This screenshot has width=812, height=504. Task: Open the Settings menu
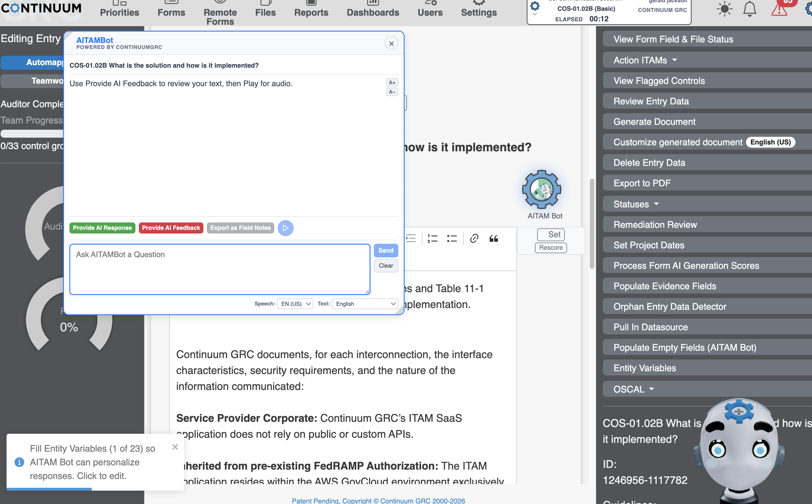tap(479, 9)
